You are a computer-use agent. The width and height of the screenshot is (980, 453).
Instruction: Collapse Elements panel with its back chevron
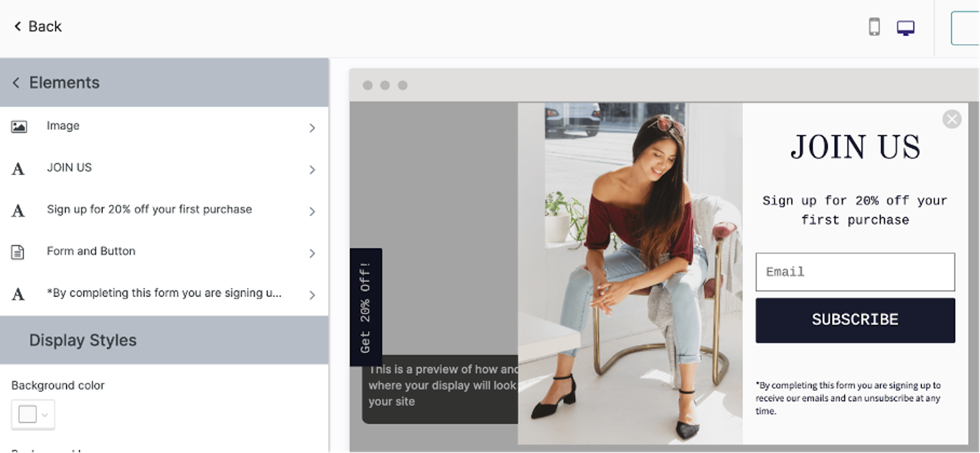tap(16, 83)
